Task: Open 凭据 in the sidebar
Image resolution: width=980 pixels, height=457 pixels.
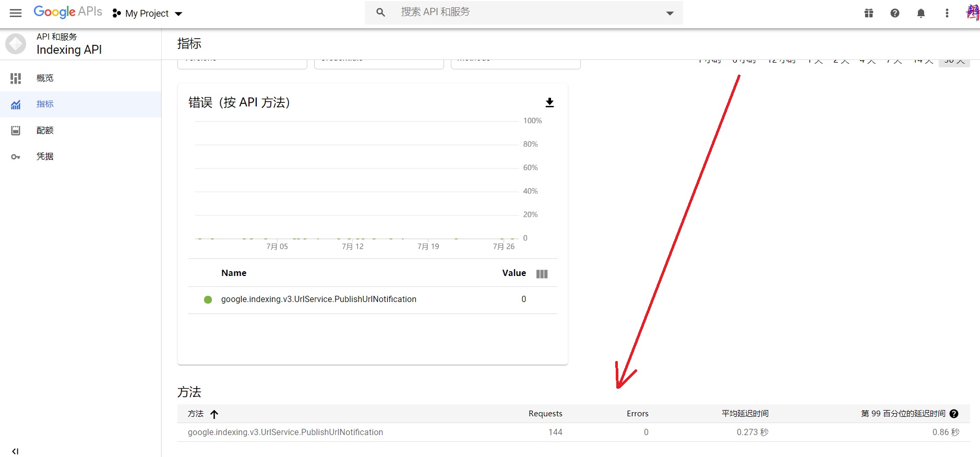Action: tap(45, 157)
